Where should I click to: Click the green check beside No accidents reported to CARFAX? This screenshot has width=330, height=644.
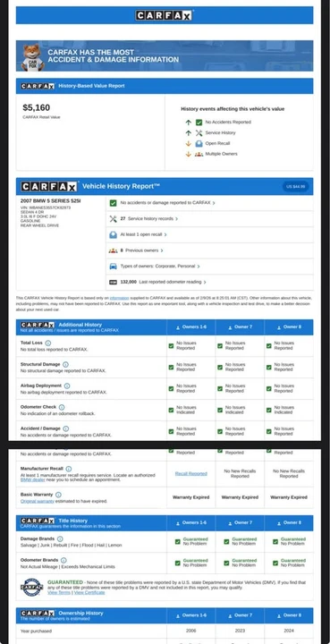pos(113,203)
